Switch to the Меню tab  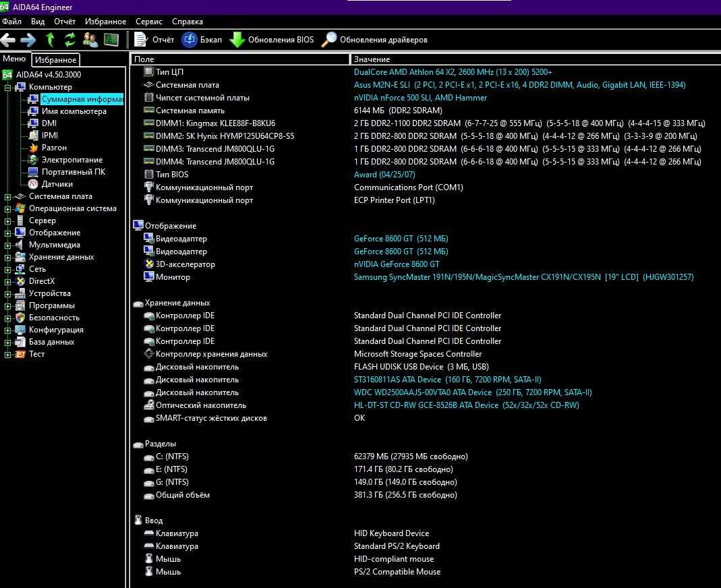point(14,59)
